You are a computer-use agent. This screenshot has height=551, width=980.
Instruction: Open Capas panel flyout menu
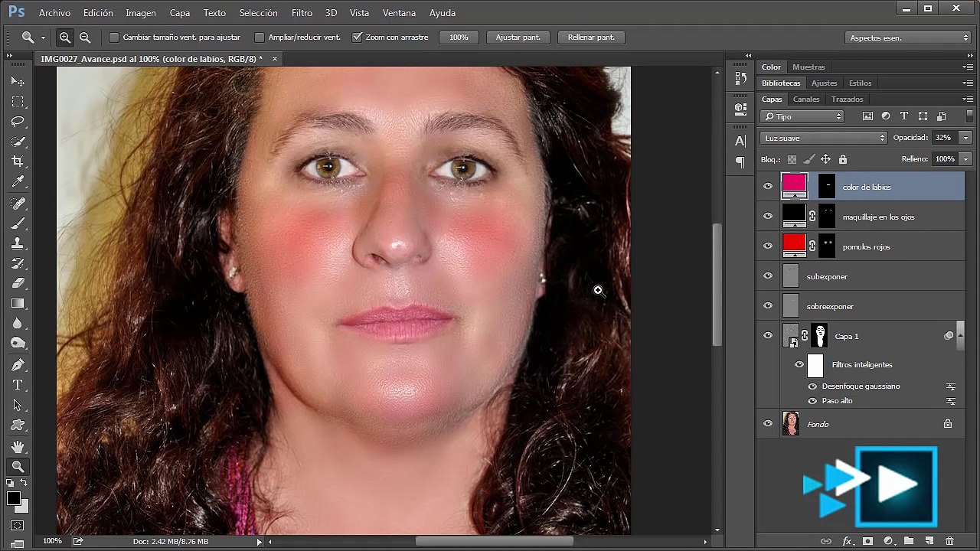pos(968,99)
